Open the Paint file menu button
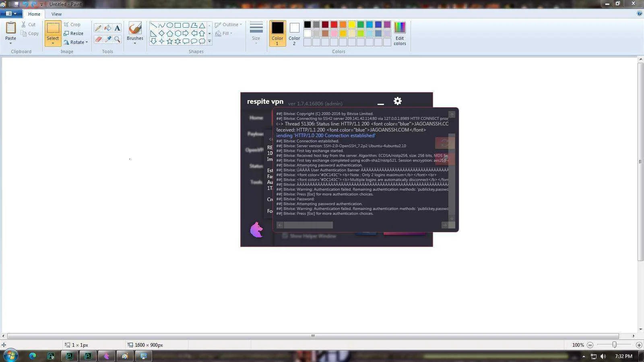The height and width of the screenshot is (362, 644). pyautogui.click(x=11, y=14)
